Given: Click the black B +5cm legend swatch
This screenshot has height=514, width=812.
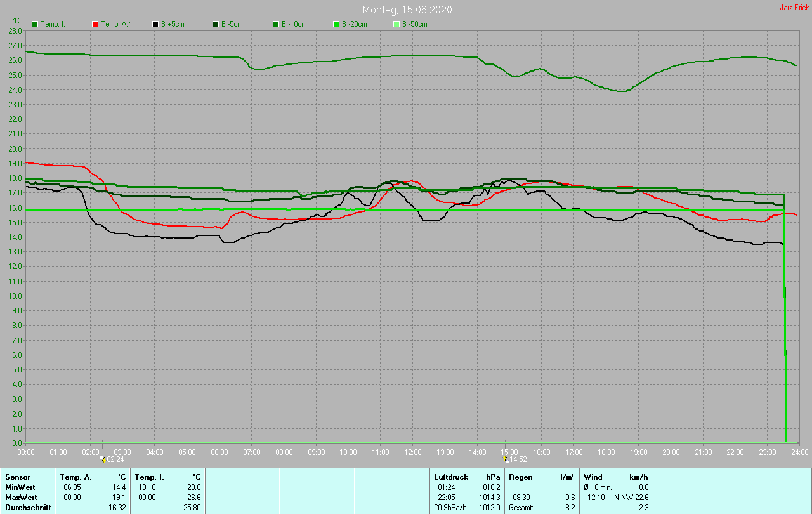Looking at the screenshot, I should pyautogui.click(x=155, y=24).
